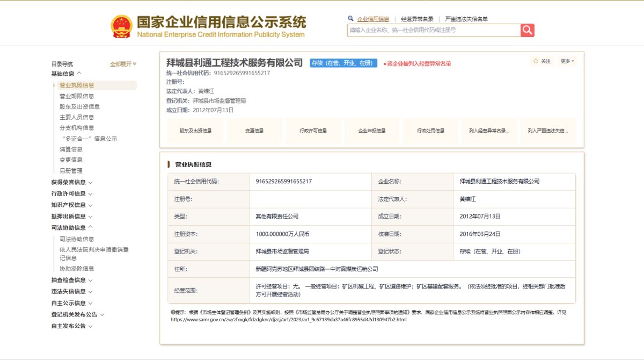
Task: Expand the 抵押出质信息 section
Action: click(72, 216)
